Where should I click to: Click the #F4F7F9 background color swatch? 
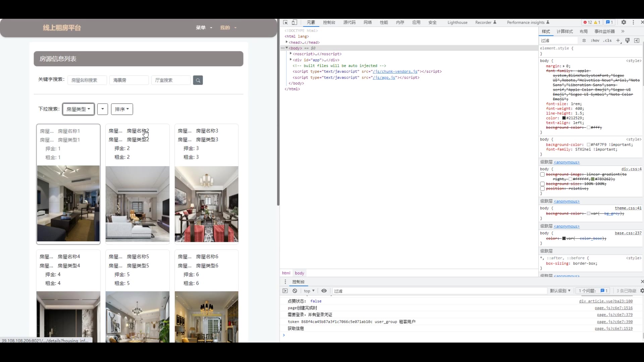pos(589,145)
